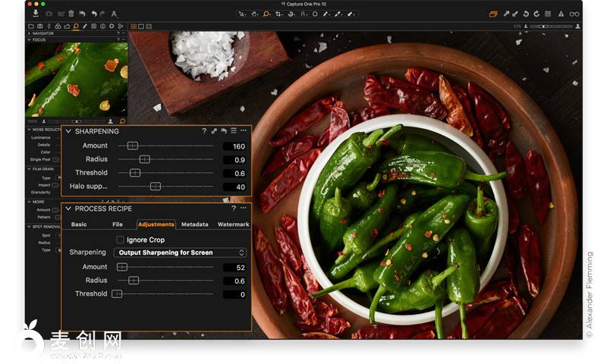Open the Details magnifier tool tab
Screen dimensions: 607x364
coord(76,27)
